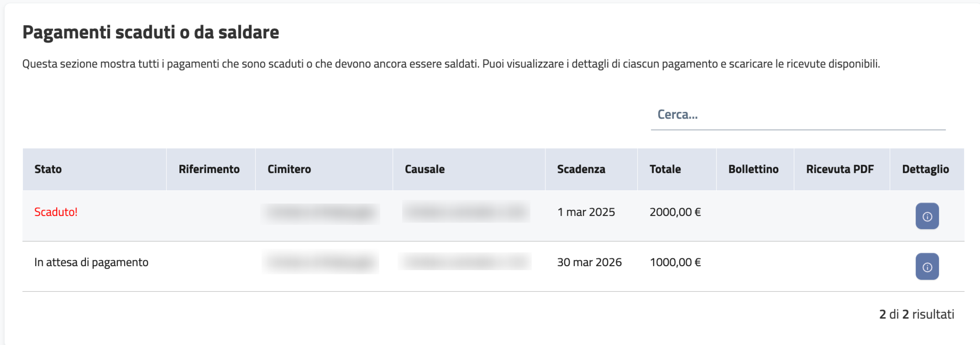Click the Dettaglio column header
980x345 pixels.
pyautogui.click(x=925, y=169)
